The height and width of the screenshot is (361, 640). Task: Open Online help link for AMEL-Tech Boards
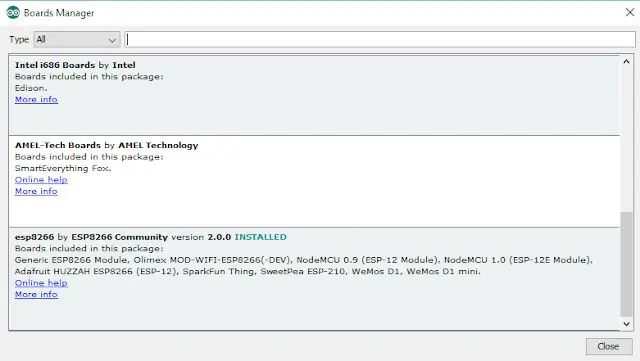[41, 180]
